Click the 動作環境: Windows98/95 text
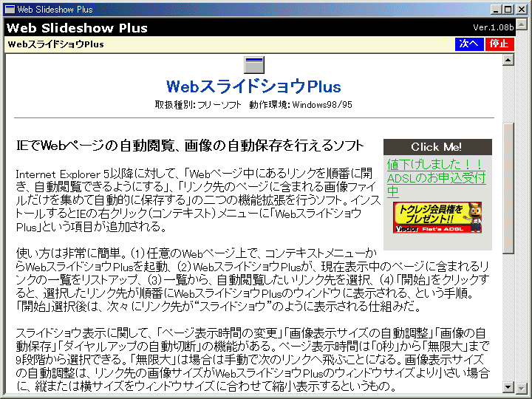 (x=301, y=104)
